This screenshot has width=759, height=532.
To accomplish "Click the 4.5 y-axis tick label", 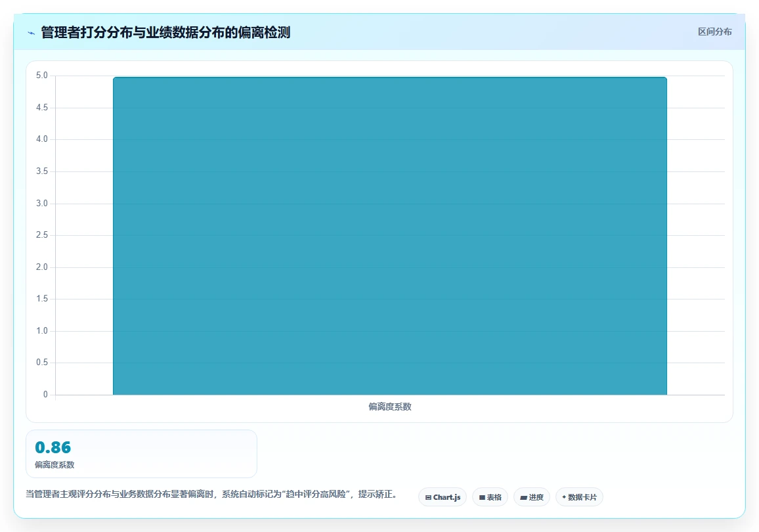I will point(42,108).
